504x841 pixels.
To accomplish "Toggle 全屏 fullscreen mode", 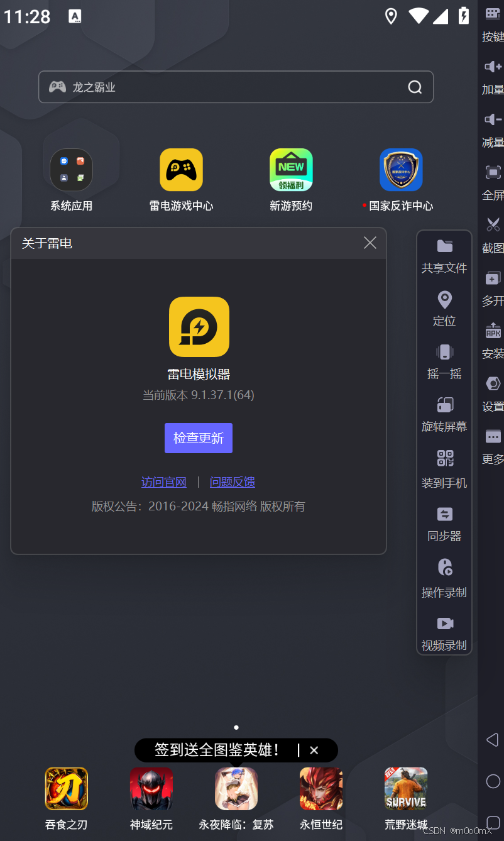I will tap(493, 183).
